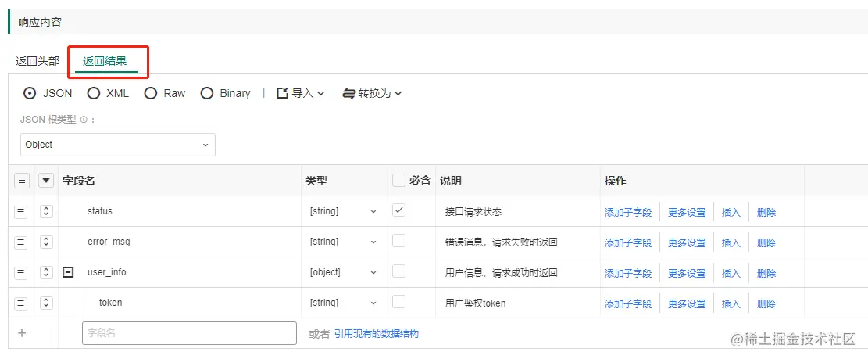Screen dimensions: 868x359
Task: Click 插入 for error_msg row
Action: click(731, 242)
